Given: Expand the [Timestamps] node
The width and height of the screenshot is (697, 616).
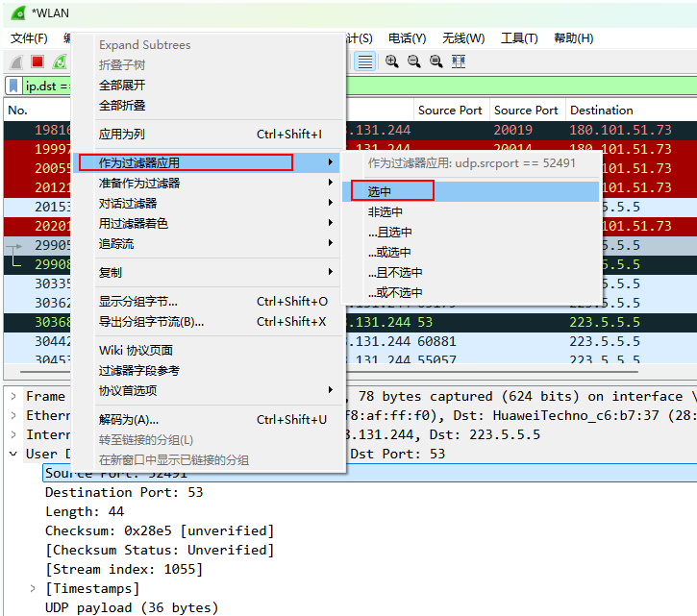Looking at the screenshot, I should [x=33, y=588].
